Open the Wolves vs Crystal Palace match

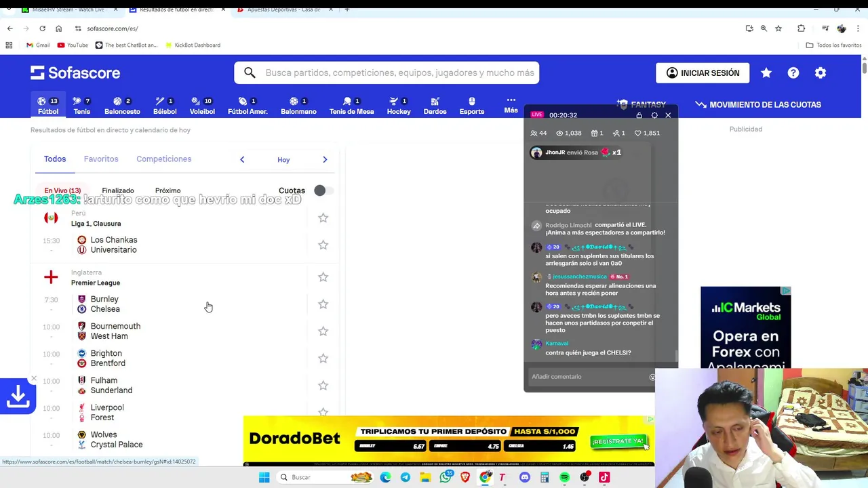click(x=170, y=439)
